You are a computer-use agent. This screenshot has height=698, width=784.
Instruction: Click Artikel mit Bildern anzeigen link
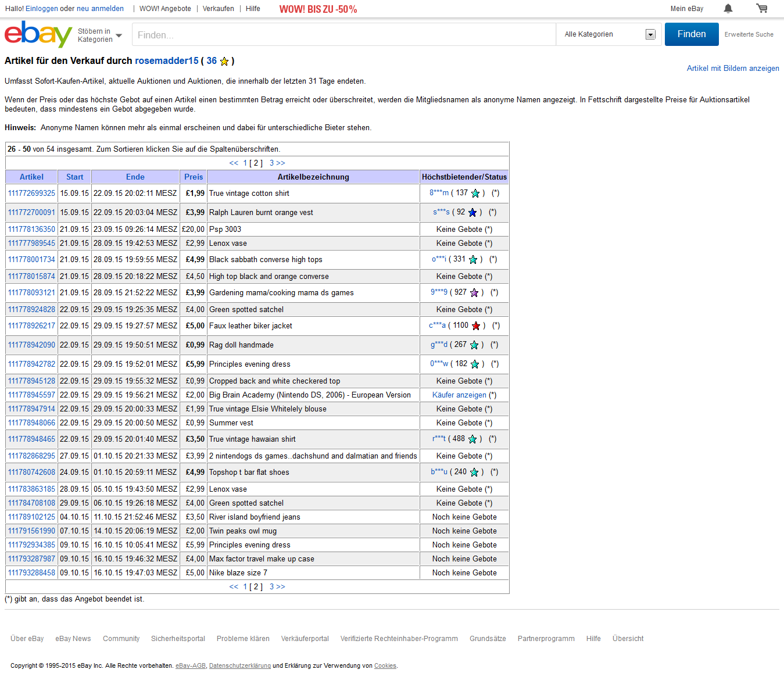[733, 68]
